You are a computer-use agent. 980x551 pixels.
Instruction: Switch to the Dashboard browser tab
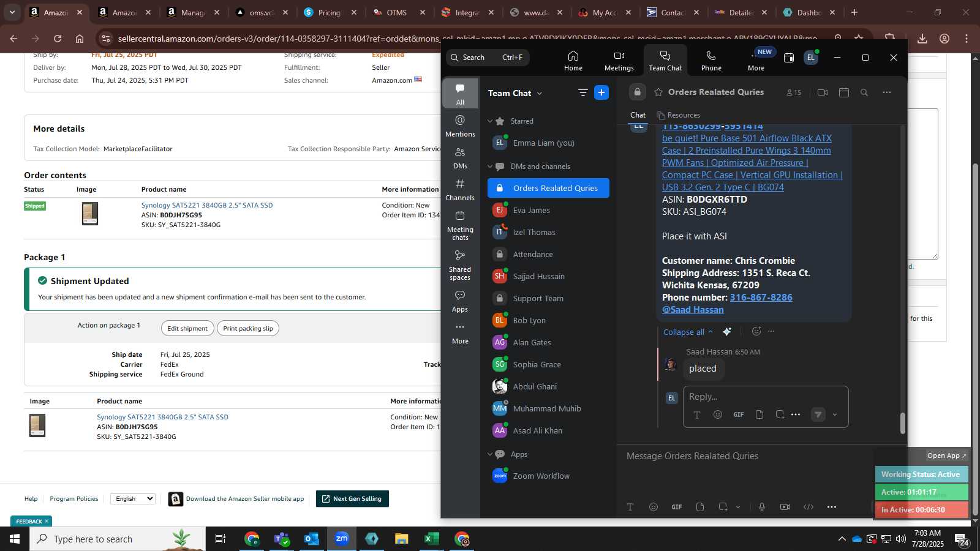[809, 12]
